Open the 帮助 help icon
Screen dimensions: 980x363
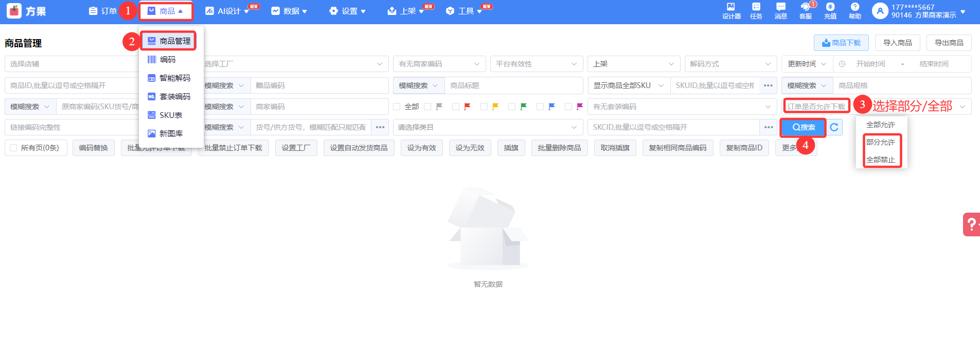pyautogui.click(x=854, y=10)
